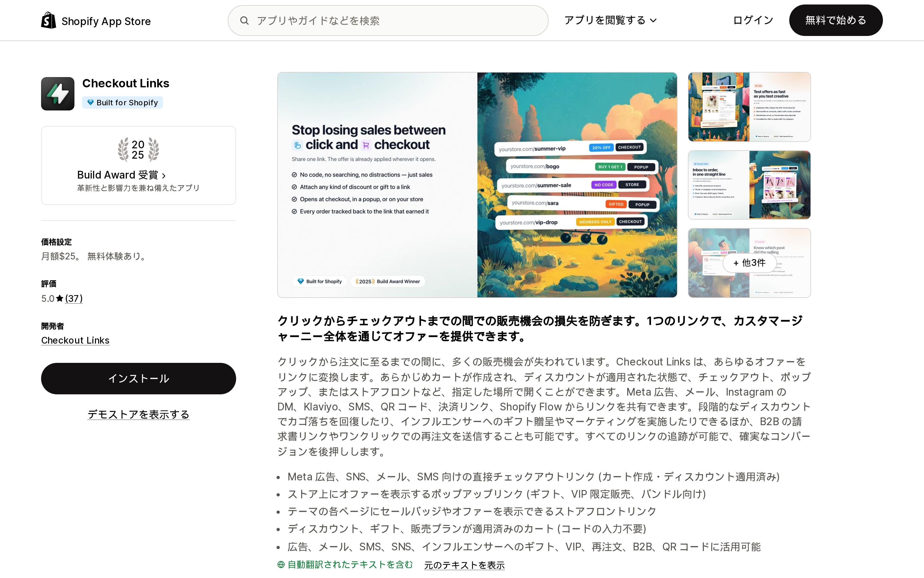The image size is (924, 578).
Task: Click the globe icon by auto-translated text
Action: pos(281,565)
